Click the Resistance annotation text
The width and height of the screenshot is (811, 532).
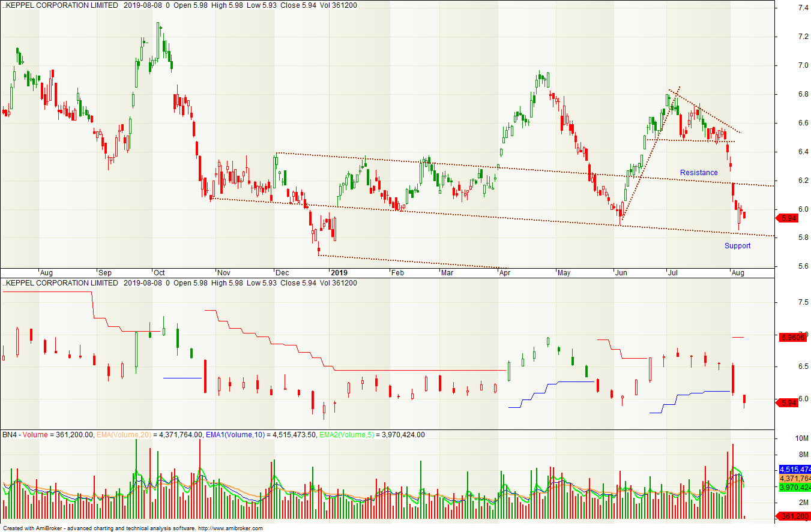(x=699, y=172)
